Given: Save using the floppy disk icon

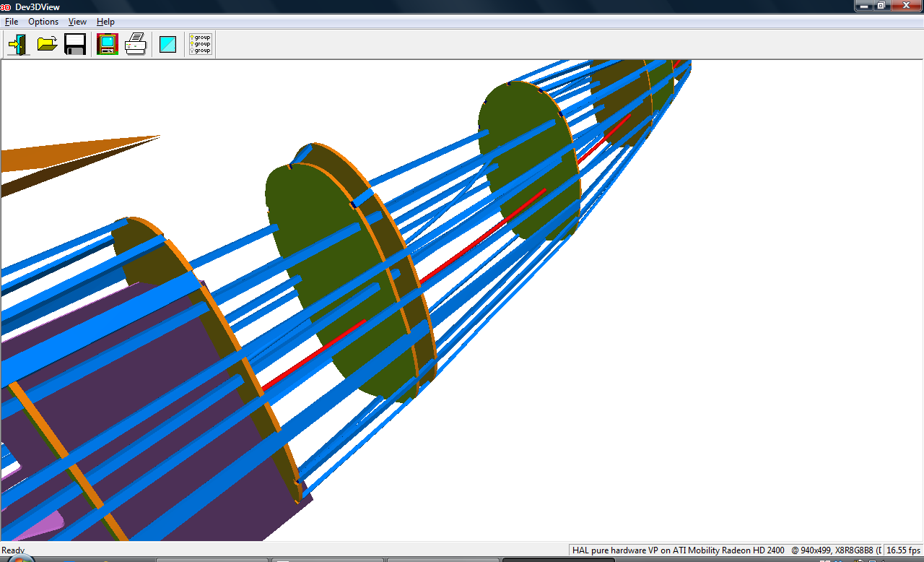Looking at the screenshot, I should click(x=75, y=44).
